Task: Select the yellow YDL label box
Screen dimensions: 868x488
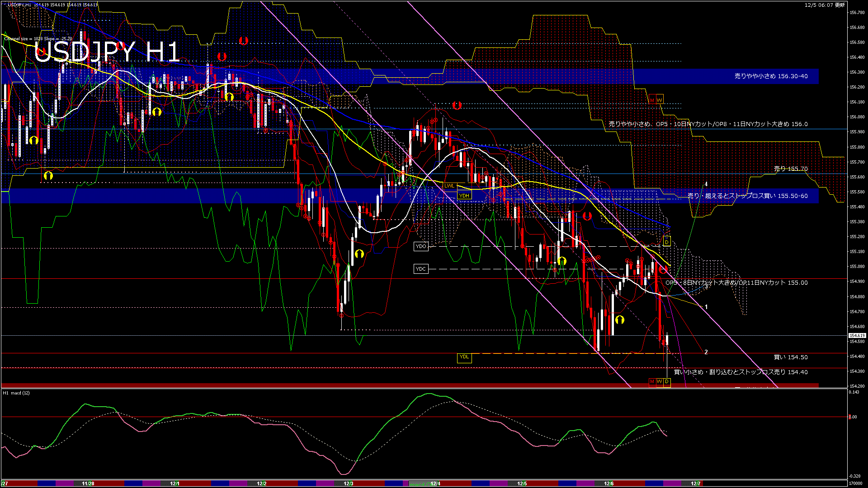Action: (464, 357)
